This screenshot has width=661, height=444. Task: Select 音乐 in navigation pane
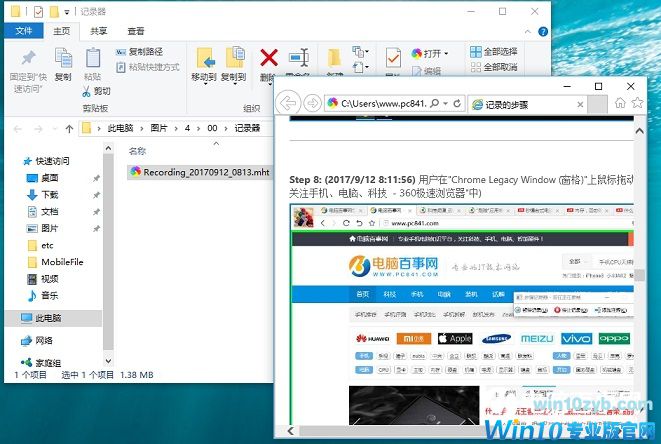(43, 296)
